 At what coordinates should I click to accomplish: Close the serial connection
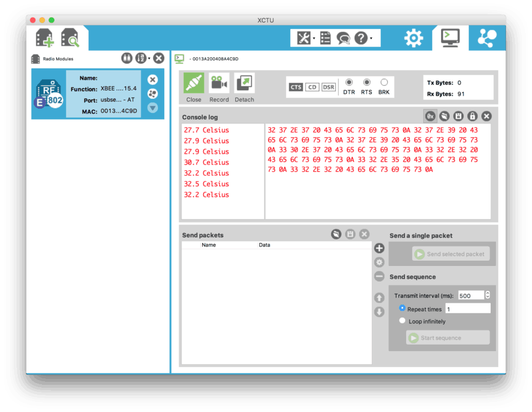pyautogui.click(x=193, y=83)
